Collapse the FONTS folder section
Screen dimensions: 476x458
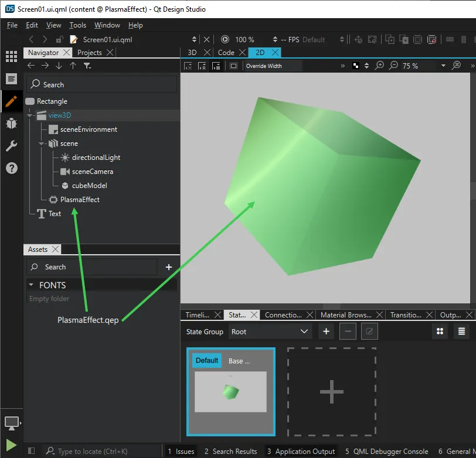coord(31,285)
